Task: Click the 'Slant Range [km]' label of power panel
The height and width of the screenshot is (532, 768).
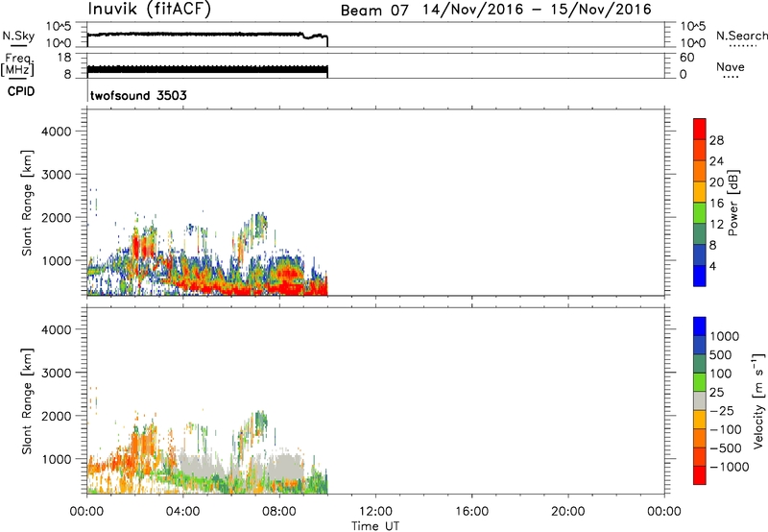Action: pos(27,203)
